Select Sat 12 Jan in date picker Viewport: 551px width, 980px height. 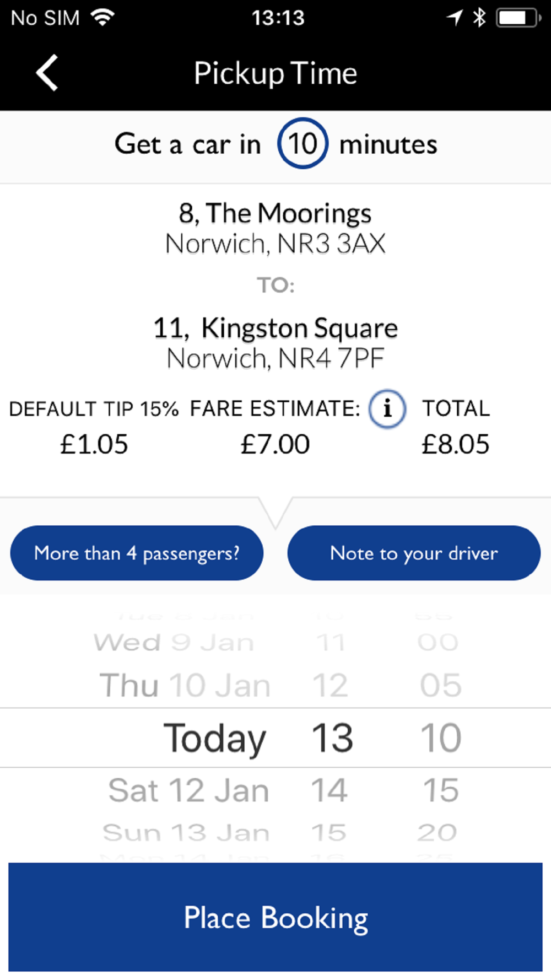[x=189, y=790]
